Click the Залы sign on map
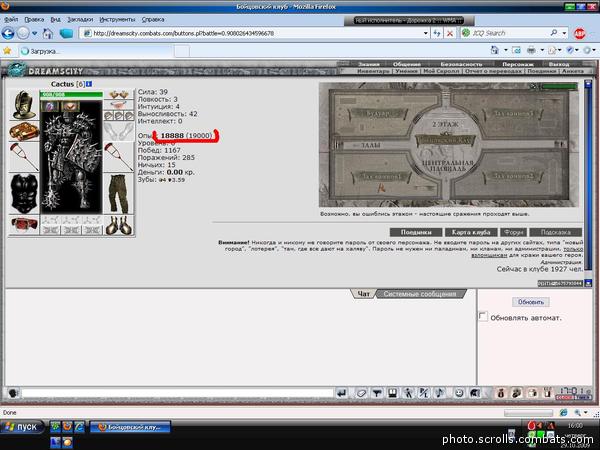The height and width of the screenshot is (450, 600). click(x=370, y=145)
